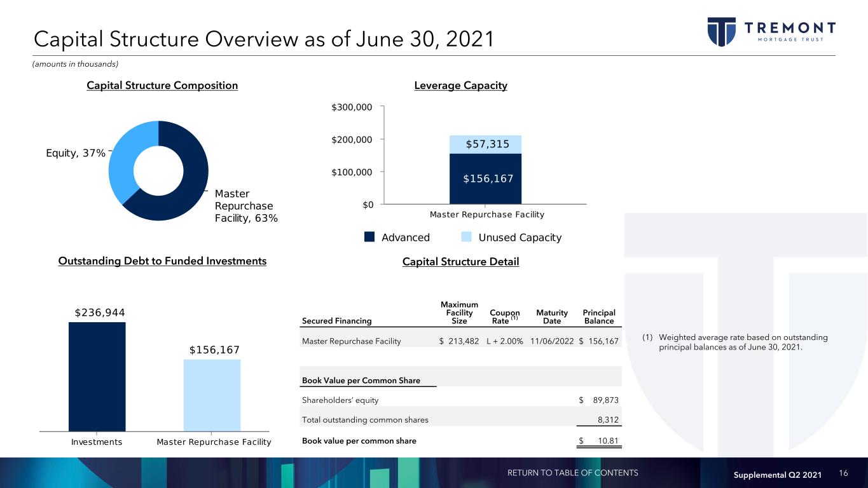Click the dark blue Advanced legend swatch
The width and height of the screenshot is (868, 488).
pyautogui.click(x=369, y=237)
